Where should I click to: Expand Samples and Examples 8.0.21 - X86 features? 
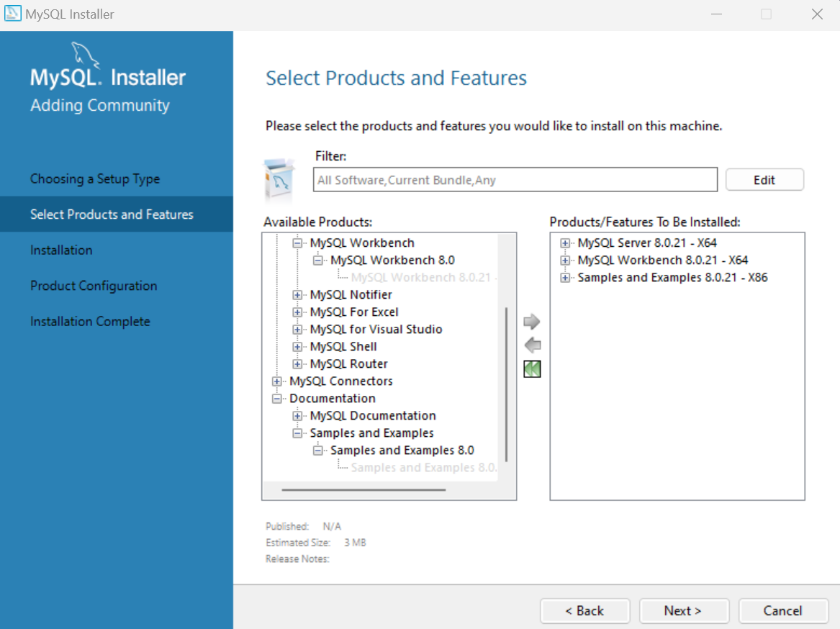pyautogui.click(x=564, y=278)
